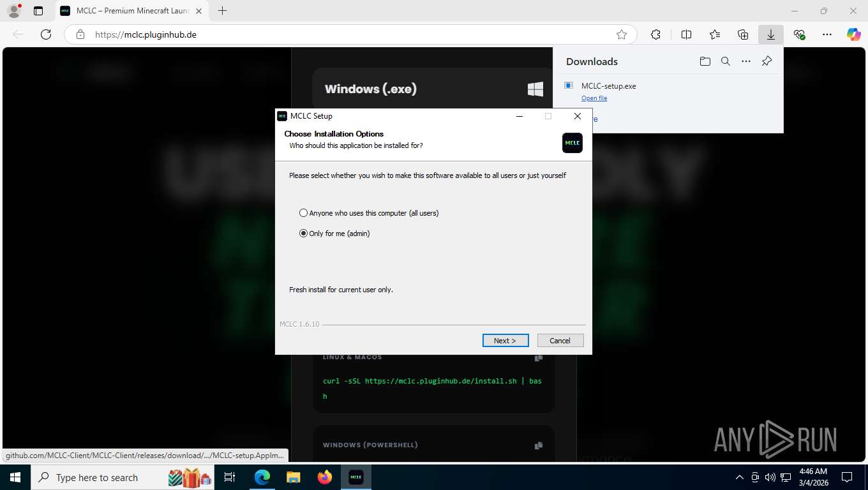Image resolution: width=868 pixels, height=490 pixels.
Task: Open Microsoft Edge from the taskbar
Action: point(262,477)
